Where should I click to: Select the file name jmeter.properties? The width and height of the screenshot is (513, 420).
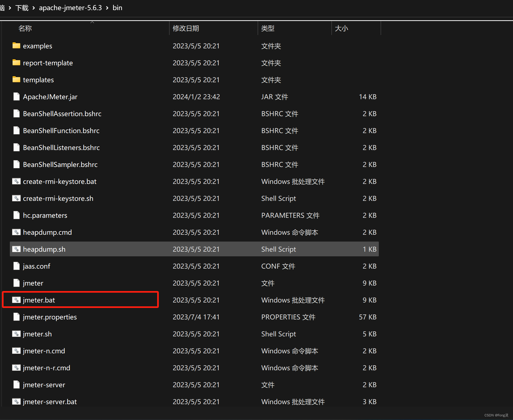tap(50, 317)
